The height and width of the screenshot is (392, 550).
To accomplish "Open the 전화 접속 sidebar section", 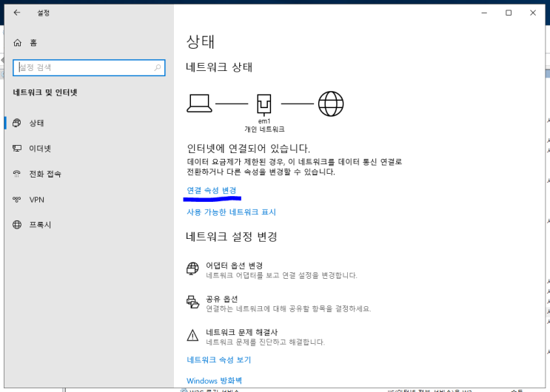I will 89,174.
